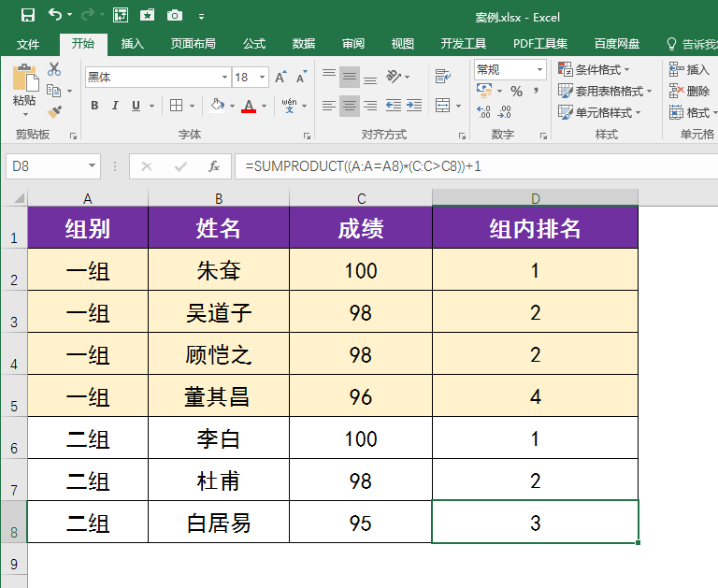Viewport: 718px width, 588px height.
Task: Align text to the left
Action: (x=329, y=106)
